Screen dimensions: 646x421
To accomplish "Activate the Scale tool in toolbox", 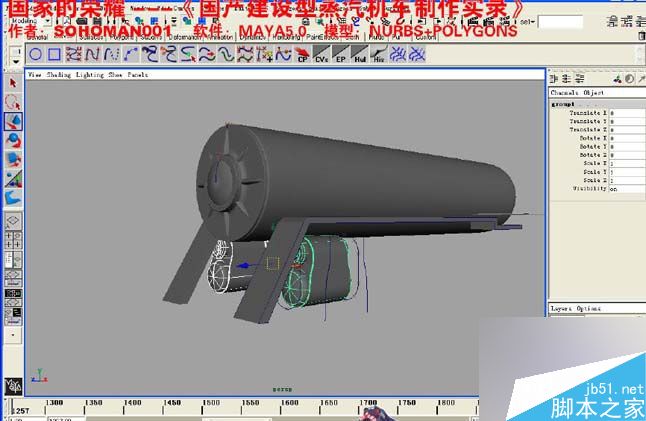I will click(x=13, y=160).
